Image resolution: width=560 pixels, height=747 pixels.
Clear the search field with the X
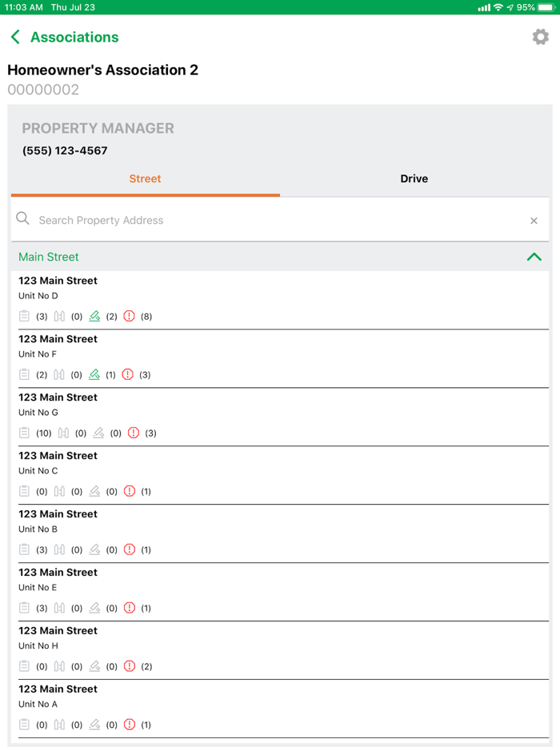click(534, 220)
